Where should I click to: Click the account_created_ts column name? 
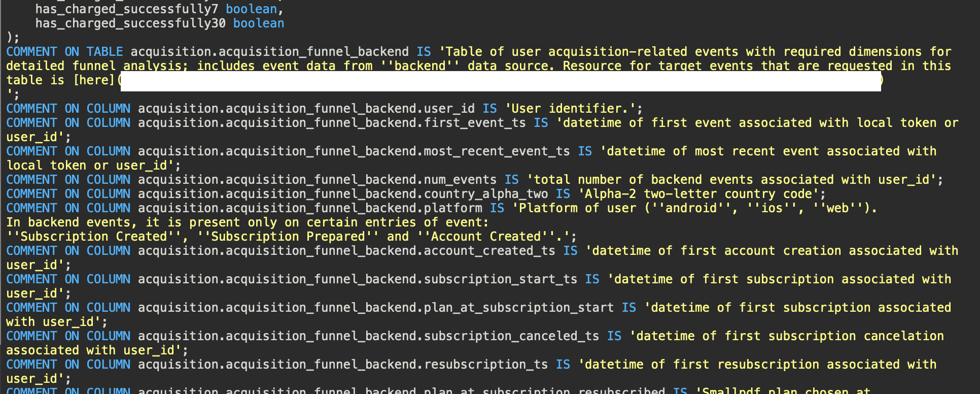pyautogui.click(x=489, y=251)
